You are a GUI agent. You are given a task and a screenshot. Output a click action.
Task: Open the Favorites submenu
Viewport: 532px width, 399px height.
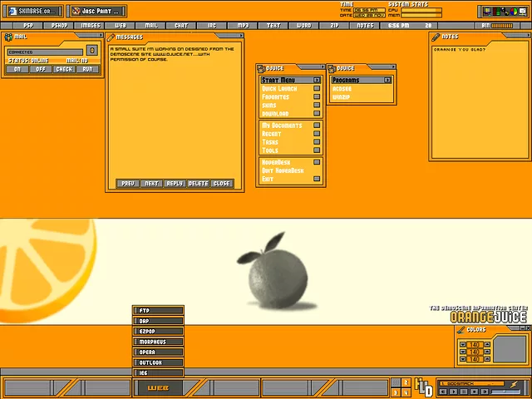(x=317, y=97)
